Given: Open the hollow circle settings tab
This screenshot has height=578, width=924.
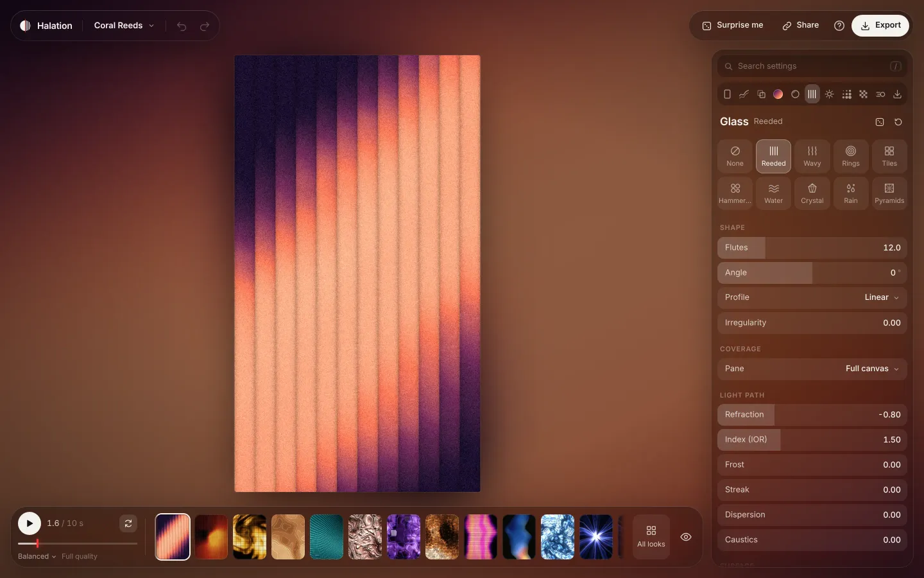Looking at the screenshot, I should (x=795, y=94).
